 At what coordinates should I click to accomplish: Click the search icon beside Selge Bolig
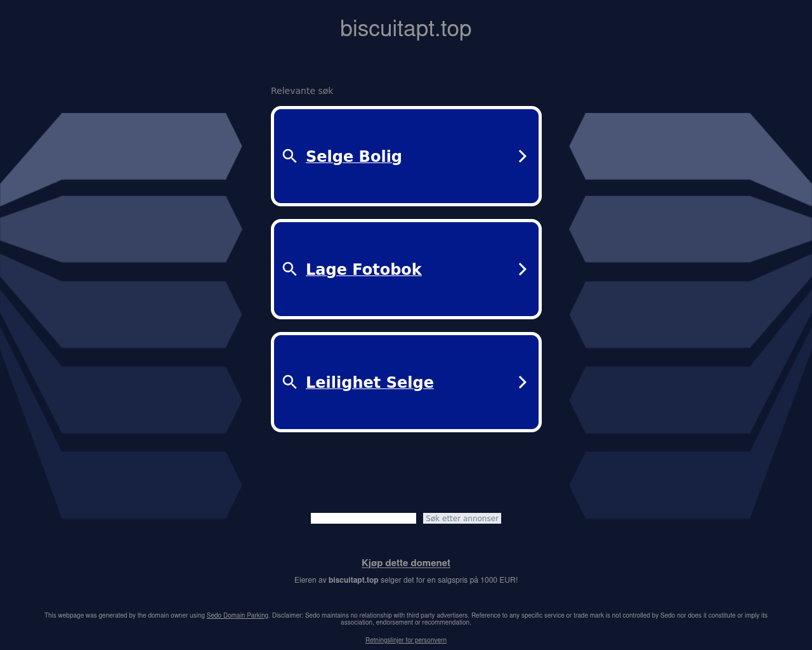pyautogui.click(x=290, y=156)
